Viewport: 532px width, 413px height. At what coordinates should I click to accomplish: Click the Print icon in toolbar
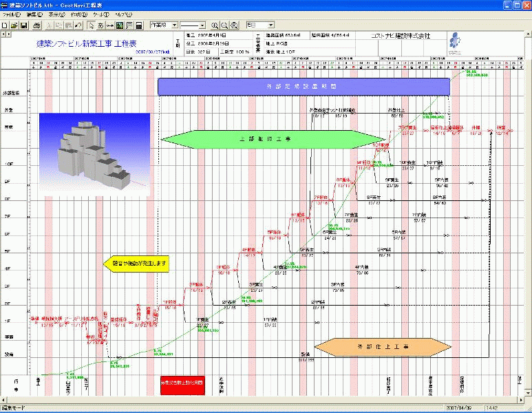click(36, 25)
